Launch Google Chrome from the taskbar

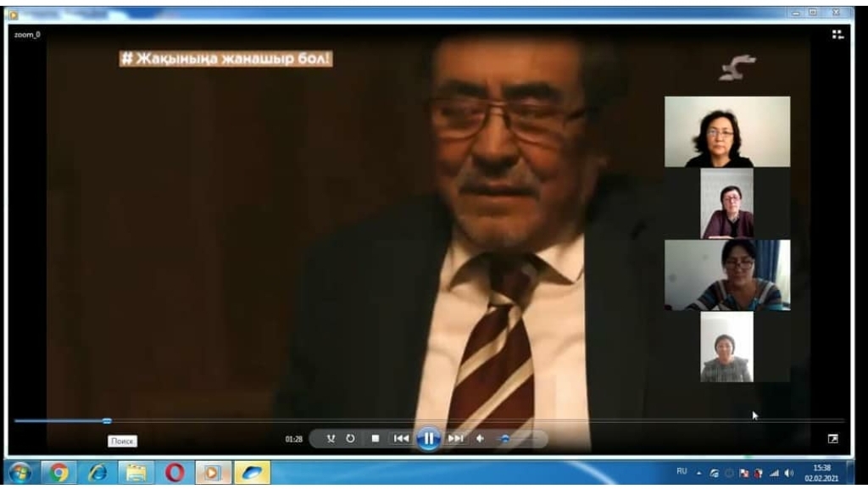pos(58,472)
